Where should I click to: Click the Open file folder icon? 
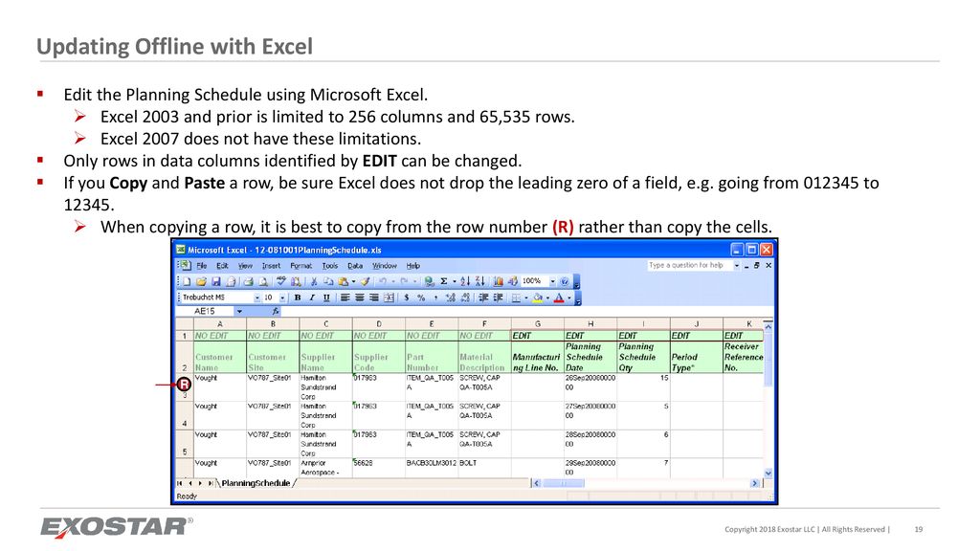(x=201, y=282)
